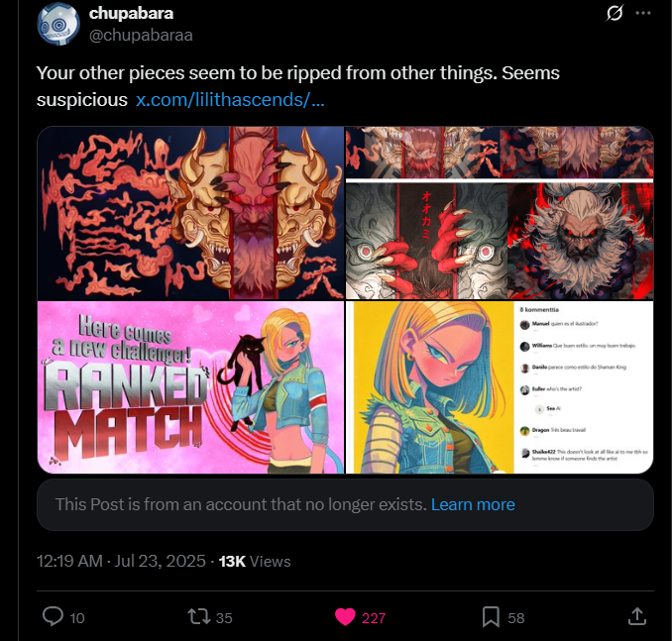Image resolution: width=672 pixels, height=641 pixels.
Task: Open the reply comment icon
Action: (54, 617)
